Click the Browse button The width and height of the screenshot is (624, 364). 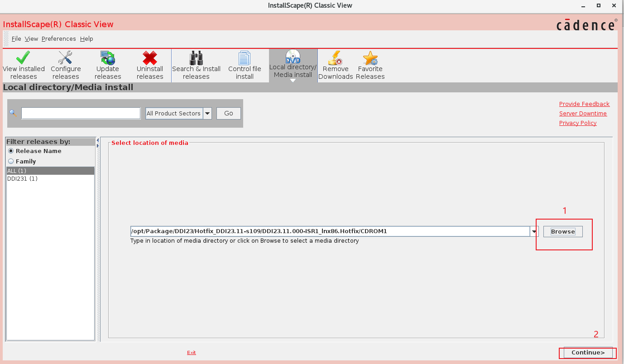pyautogui.click(x=563, y=232)
